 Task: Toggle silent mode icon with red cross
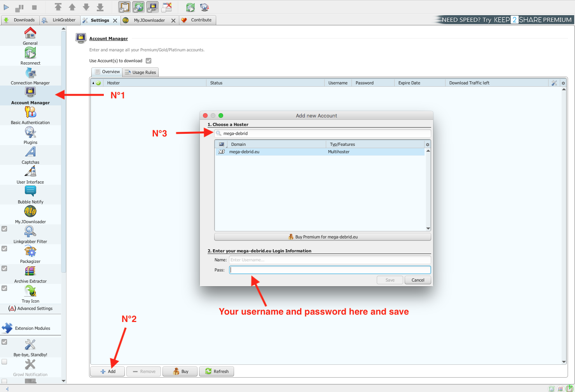pyautogui.click(x=167, y=7)
